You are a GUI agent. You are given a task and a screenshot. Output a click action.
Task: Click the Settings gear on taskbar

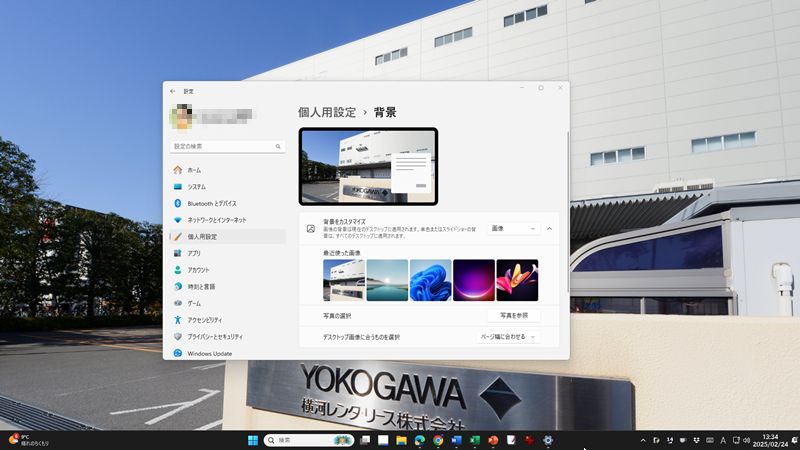[x=548, y=440]
